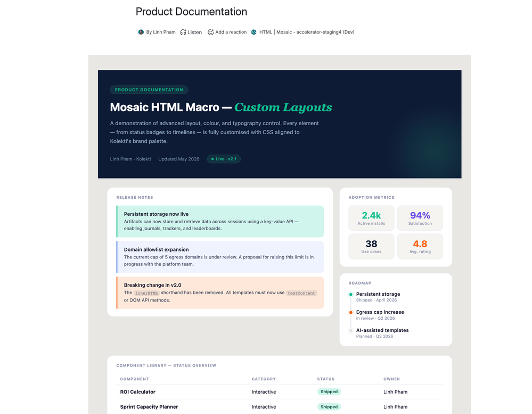
Task: Click the ROI Calculator table row
Action: pos(280,392)
